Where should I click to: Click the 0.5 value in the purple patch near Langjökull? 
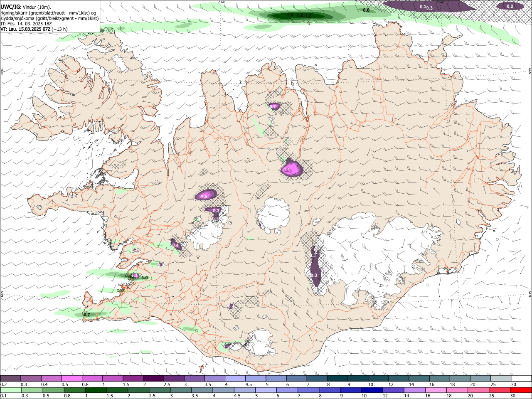[216, 211]
